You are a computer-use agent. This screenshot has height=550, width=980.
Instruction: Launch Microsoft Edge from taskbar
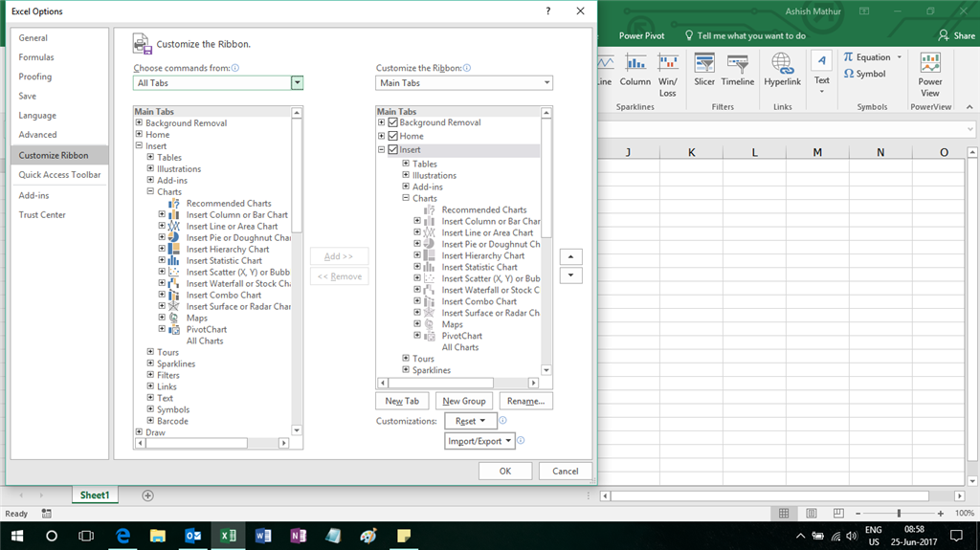(123, 536)
